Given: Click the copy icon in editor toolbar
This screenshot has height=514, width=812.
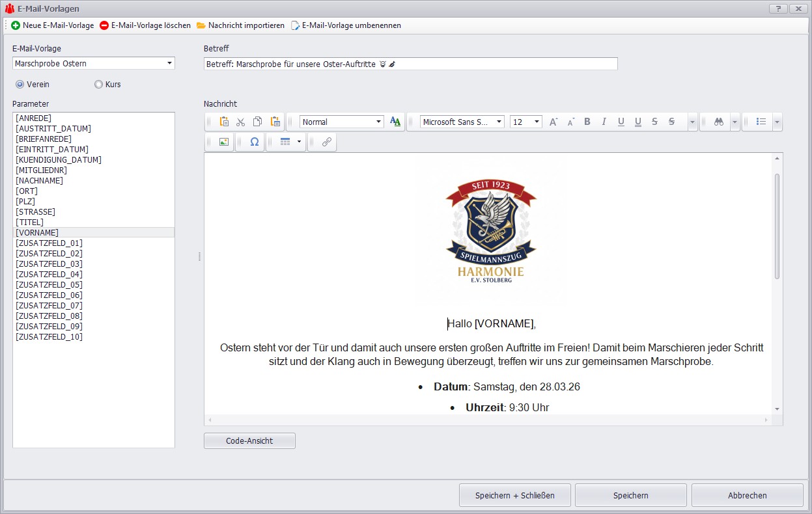Looking at the screenshot, I should (258, 122).
